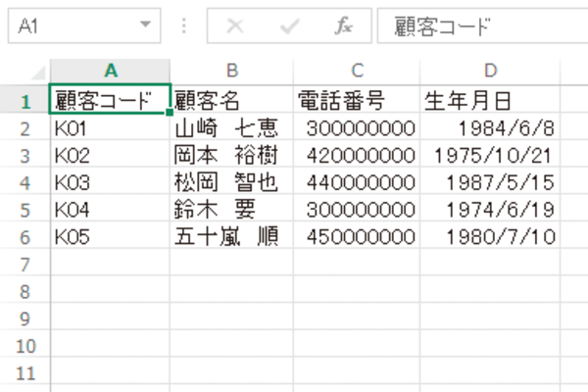Click the Cancel (X) formula bar icon
Image resolution: width=588 pixels, height=392 pixels.
235,26
